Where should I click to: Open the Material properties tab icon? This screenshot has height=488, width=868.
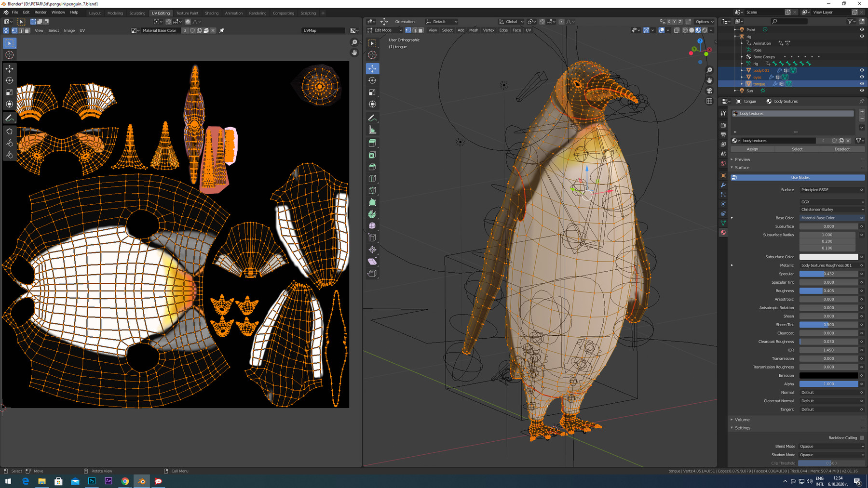coord(723,233)
